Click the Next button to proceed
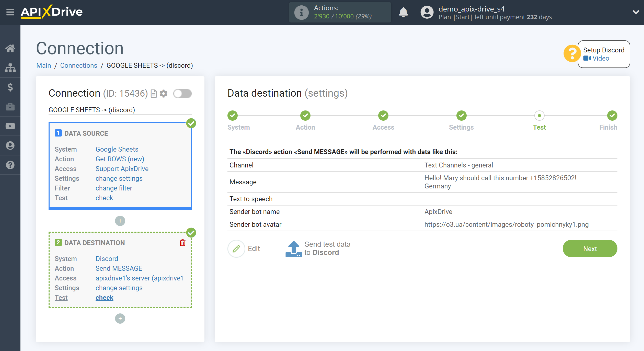 [590, 248]
